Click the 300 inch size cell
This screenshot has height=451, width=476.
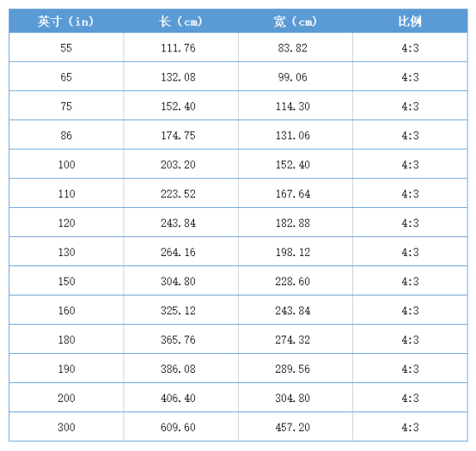66,427
